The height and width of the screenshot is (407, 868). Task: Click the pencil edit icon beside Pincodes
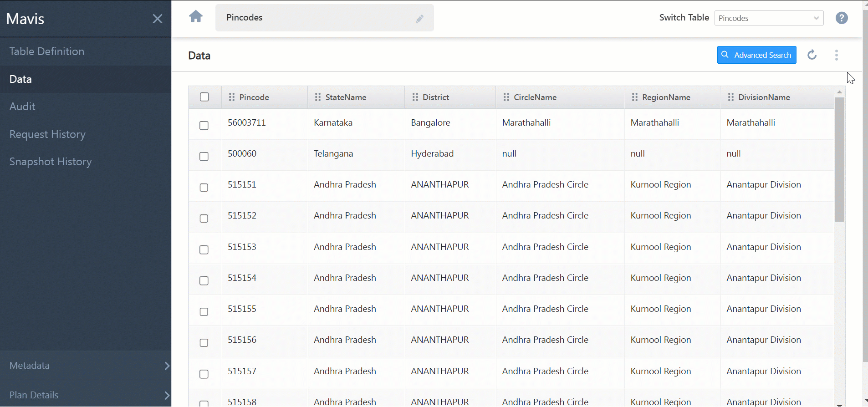[419, 19]
